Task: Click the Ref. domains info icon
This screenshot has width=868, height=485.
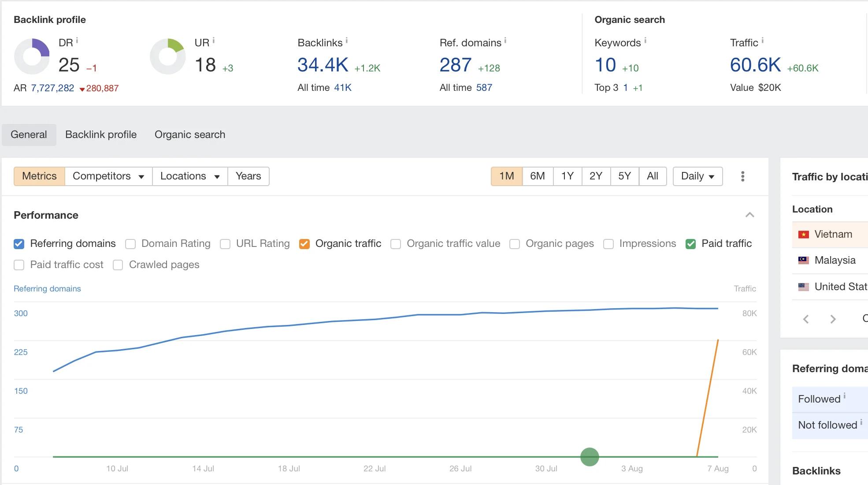Action: (505, 41)
